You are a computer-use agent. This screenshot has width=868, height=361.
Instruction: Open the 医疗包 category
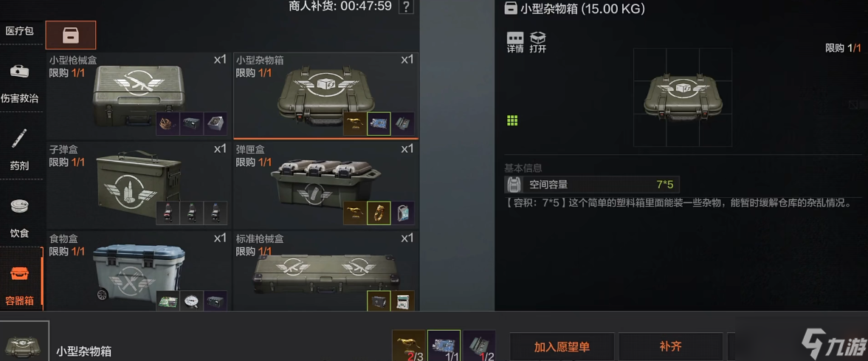click(20, 31)
